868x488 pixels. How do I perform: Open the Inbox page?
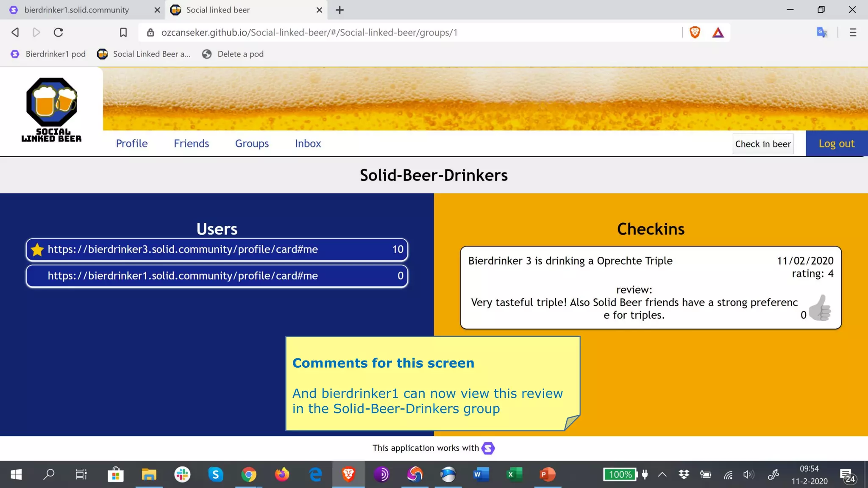point(308,144)
